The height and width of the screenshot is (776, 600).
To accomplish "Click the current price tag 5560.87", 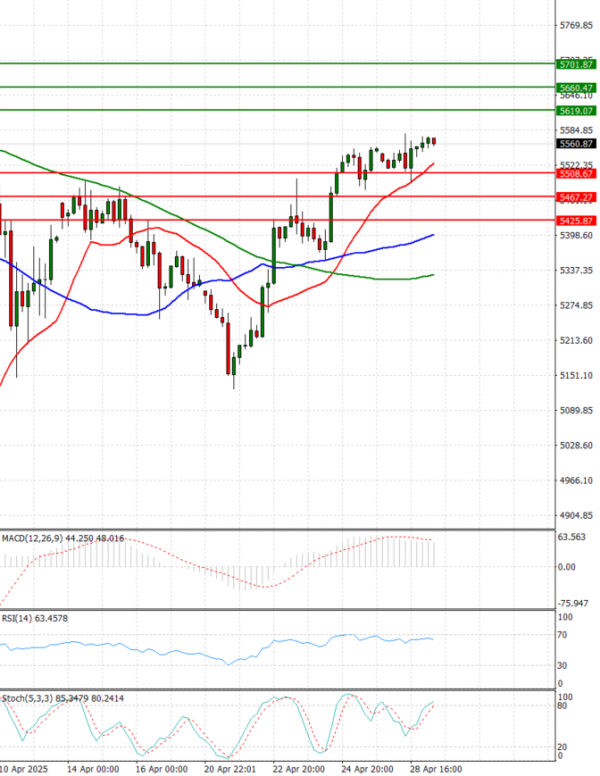I will tap(579, 143).
